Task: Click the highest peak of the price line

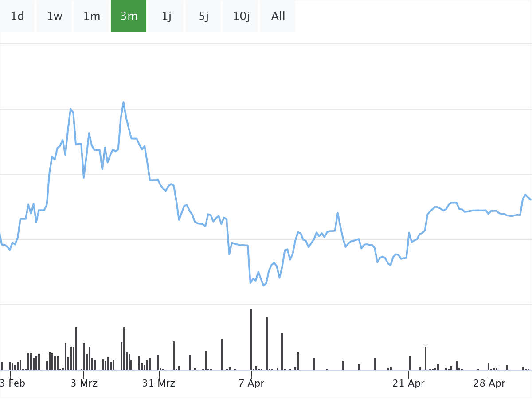Action: pos(123,102)
